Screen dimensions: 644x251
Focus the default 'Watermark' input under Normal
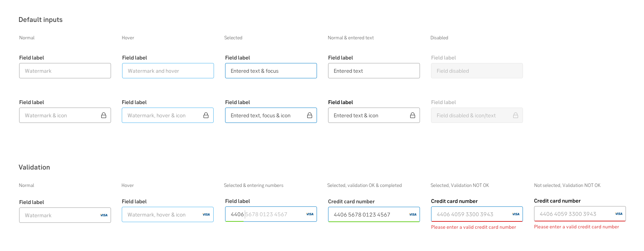pos(65,71)
